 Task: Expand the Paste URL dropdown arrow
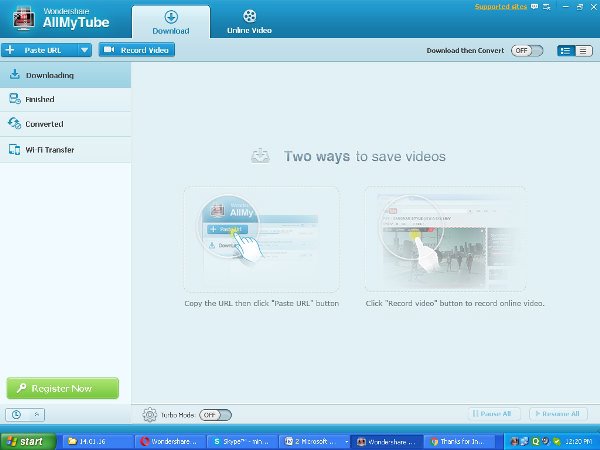click(x=85, y=50)
